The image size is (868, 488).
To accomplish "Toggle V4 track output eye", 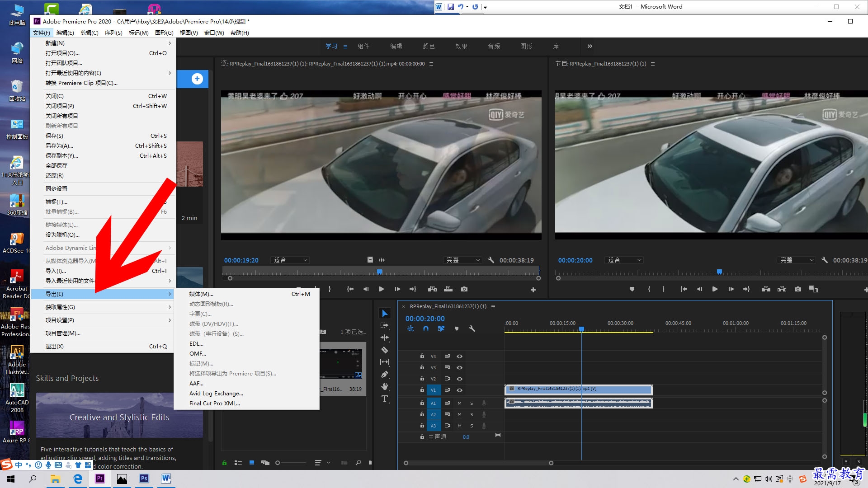I will pyautogui.click(x=459, y=356).
